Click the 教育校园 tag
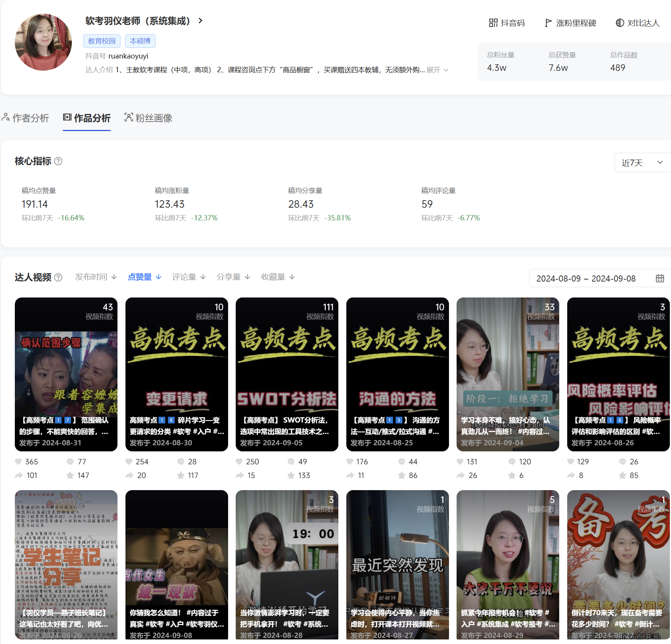 pos(102,41)
